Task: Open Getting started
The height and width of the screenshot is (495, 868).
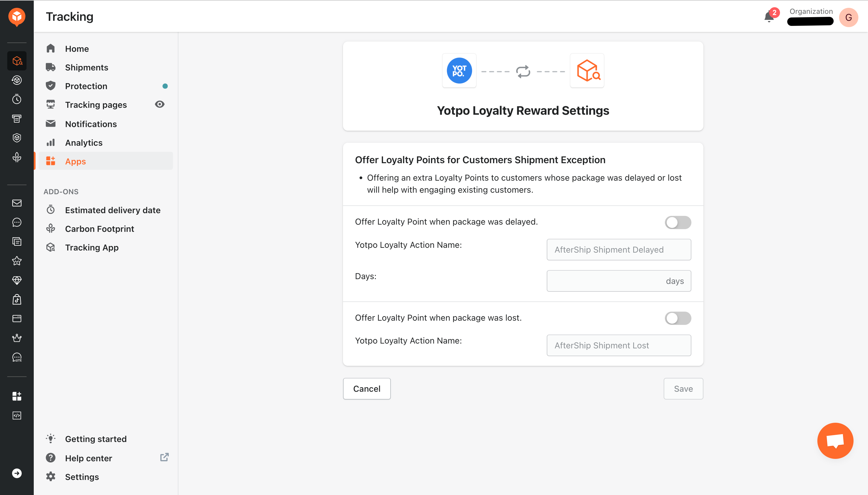Action: (x=106, y=439)
